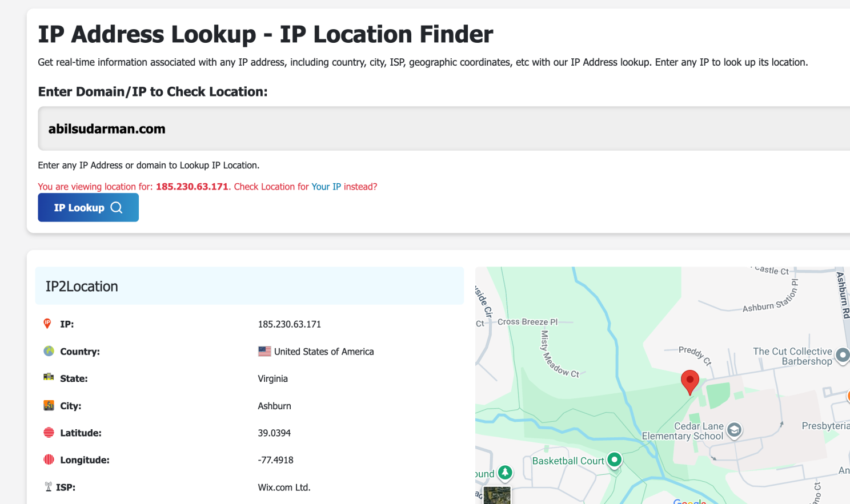Click the Cross Breeze Pl street label
Screen dimensions: 850x504
click(527, 322)
